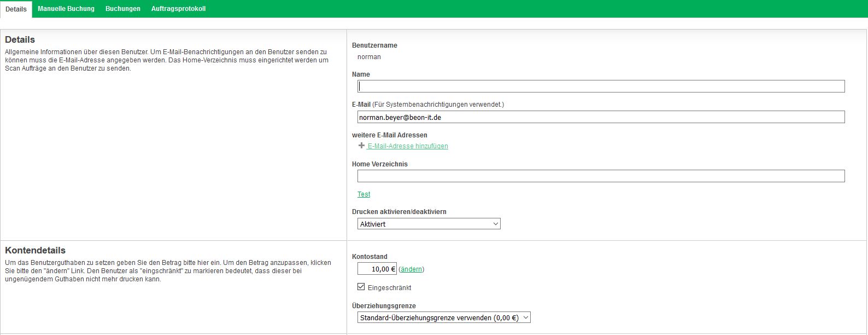Viewport: 868px width, 335px height.
Task: Click the username value norman
Action: tap(369, 57)
